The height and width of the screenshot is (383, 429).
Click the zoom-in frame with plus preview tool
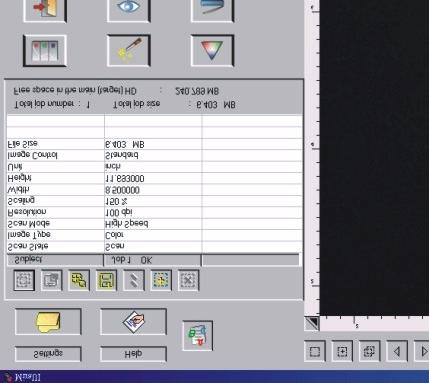tap(342, 351)
